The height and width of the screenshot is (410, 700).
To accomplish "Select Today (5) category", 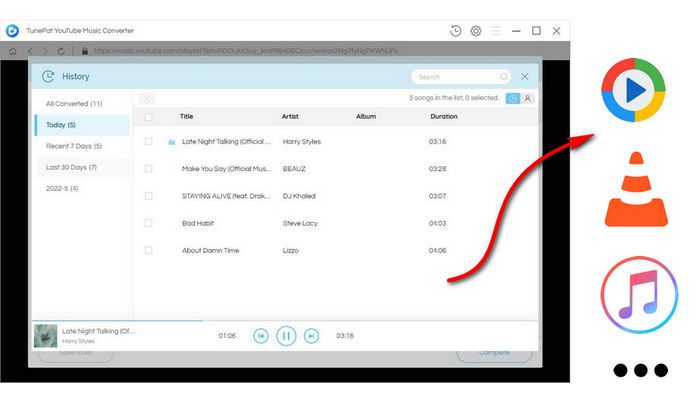I will click(x=83, y=125).
